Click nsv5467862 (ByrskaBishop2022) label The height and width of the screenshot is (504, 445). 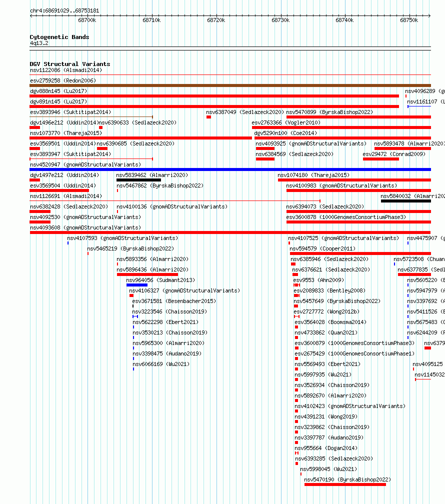point(160,186)
